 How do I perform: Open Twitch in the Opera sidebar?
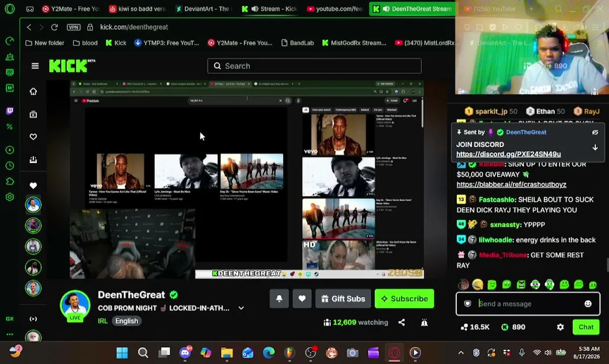10,111
